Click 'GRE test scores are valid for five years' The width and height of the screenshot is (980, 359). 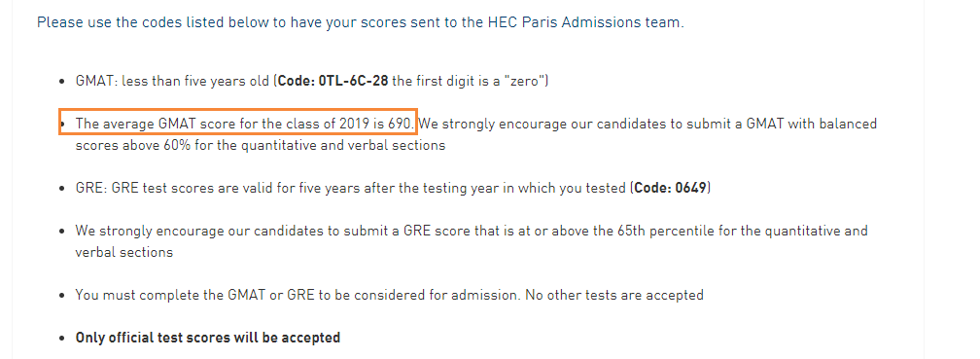[x=254, y=188]
